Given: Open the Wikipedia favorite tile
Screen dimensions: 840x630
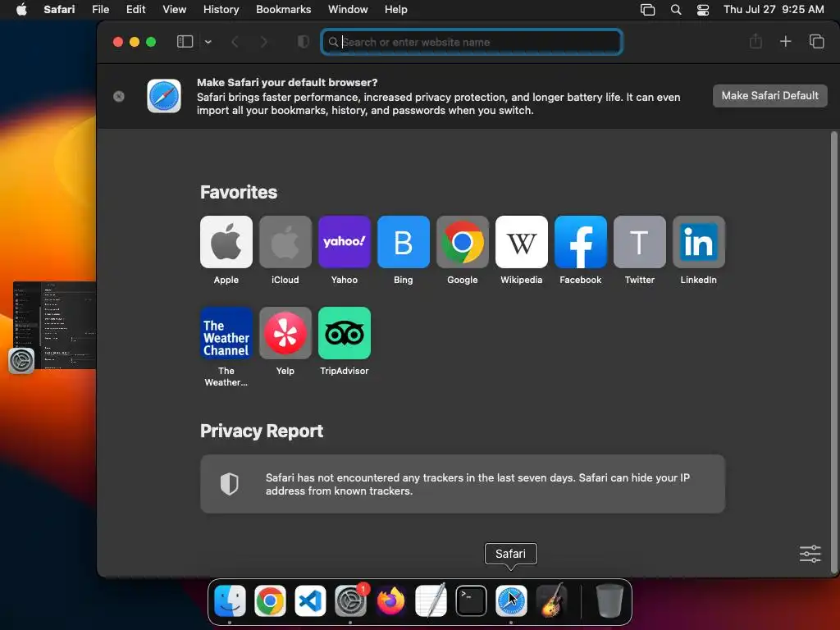Looking at the screenshot, I should click(x=521, y=242).
